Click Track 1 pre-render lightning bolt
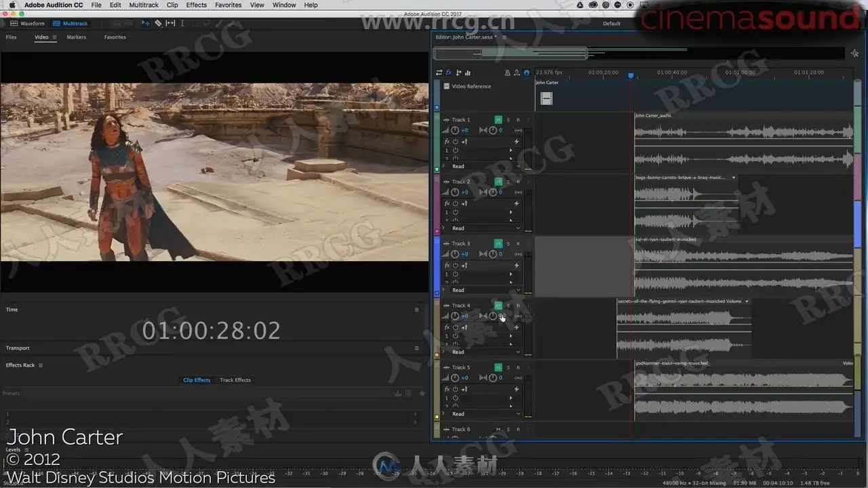868x488 pixels. 516,142
